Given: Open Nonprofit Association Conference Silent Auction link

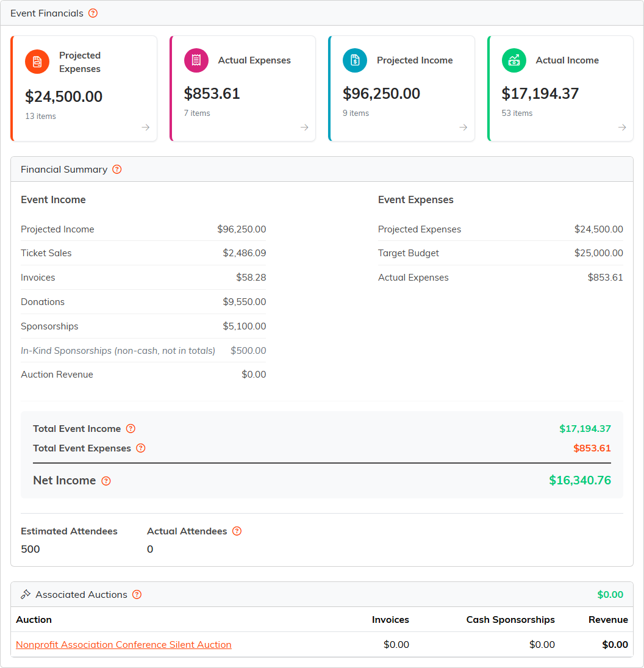Looking at the screenshot, I should pyautogui.click(x=124, y=645).
